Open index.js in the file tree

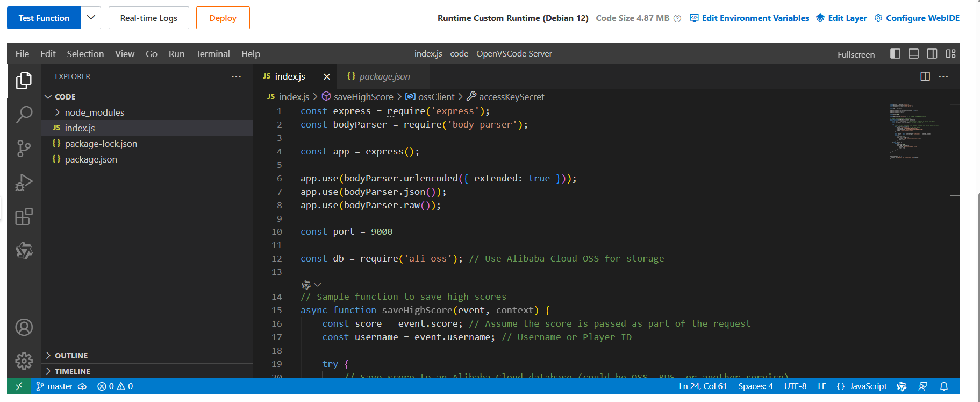pos(147,128)
